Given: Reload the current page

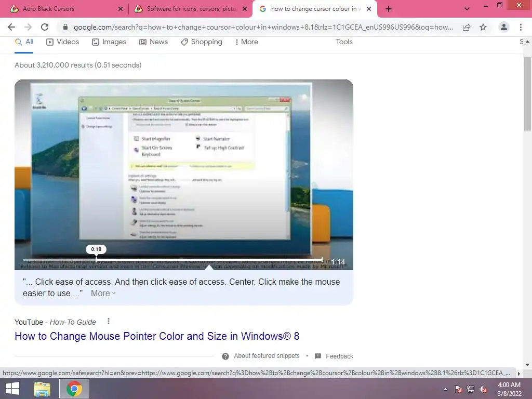Looking at the screenshot, I should [x=45, y=27].
